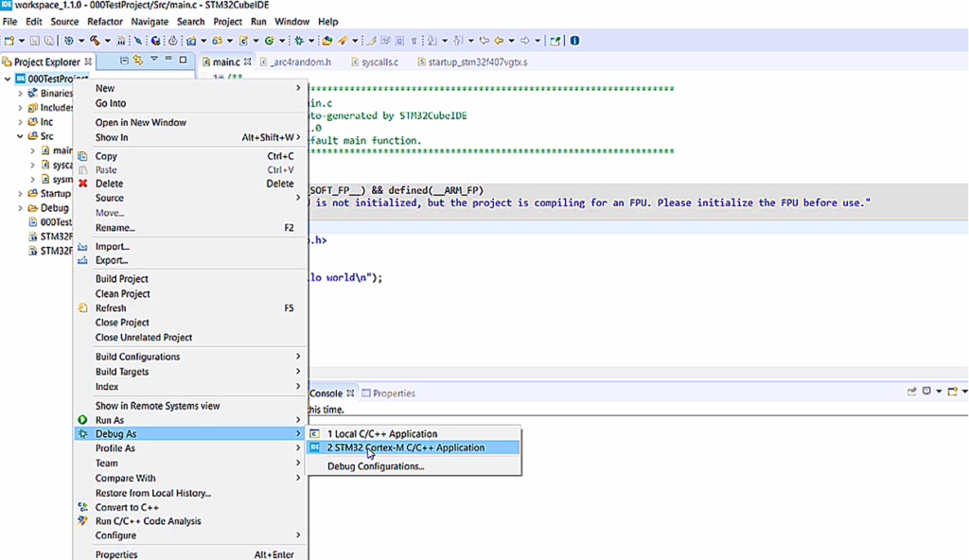Collapse the Src folder node
The width and height of the screenshot is (969, 560).
click(20, 136)
